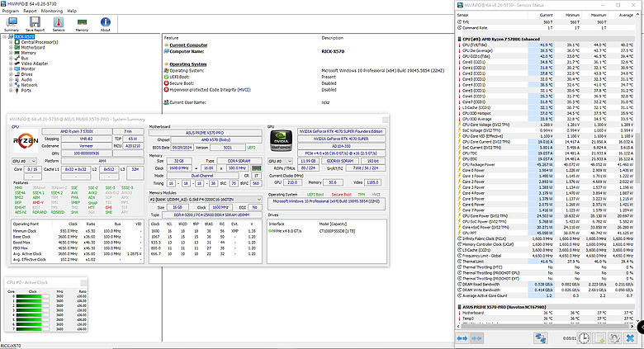Collapse the RICK-X570 root node
Image resolution: width=644 pixels, height=349 pixels.
(4, 36)
